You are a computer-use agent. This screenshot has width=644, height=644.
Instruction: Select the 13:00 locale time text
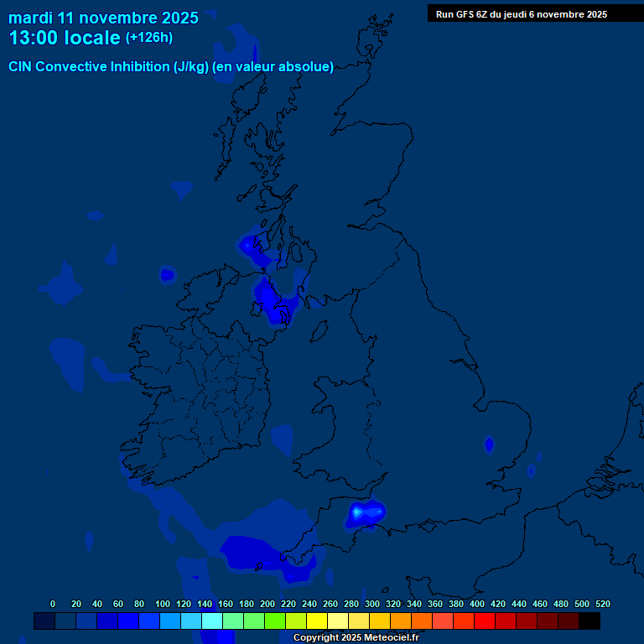(65, 38)
